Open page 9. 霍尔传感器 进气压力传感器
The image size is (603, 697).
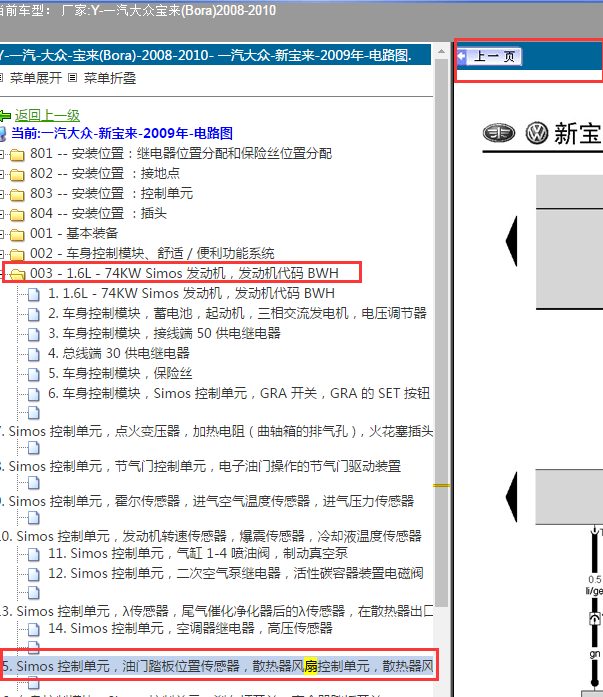point(207,501)
